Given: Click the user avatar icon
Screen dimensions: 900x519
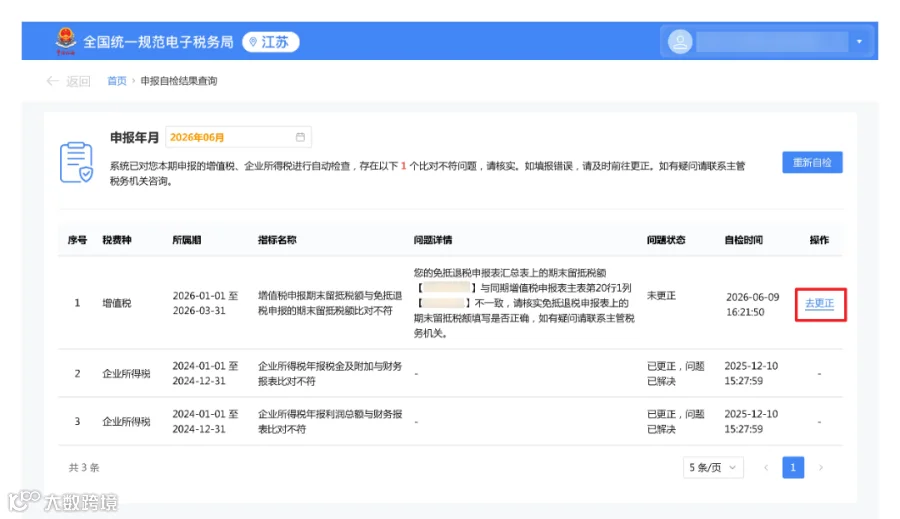Looking at the screenshot, I should [680, 42].
